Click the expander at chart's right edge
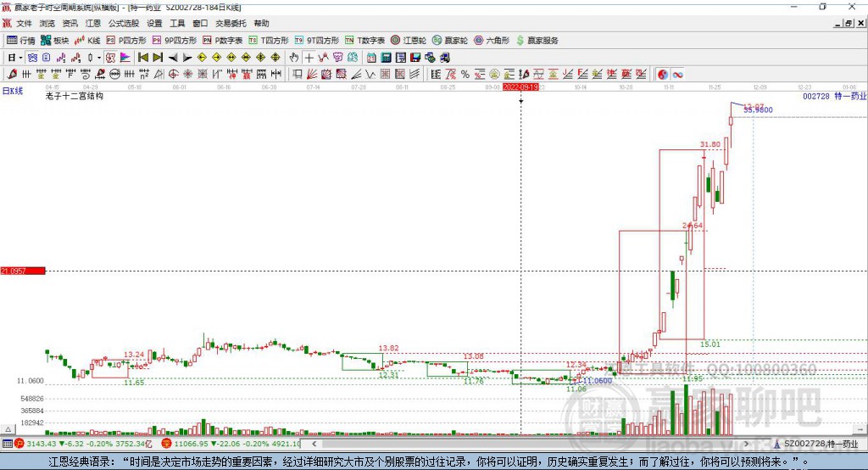Screen dimensions: 868x470 (861, 429)
